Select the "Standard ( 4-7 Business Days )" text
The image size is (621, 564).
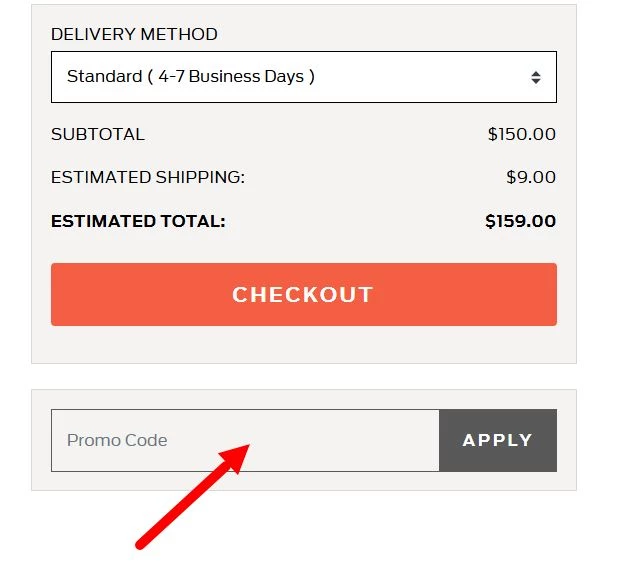tap(191, 76)
